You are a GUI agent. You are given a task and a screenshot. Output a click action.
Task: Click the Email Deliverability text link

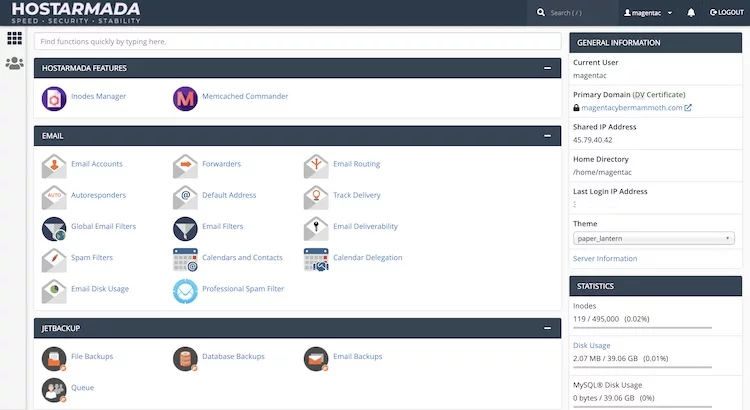[365, 226]
